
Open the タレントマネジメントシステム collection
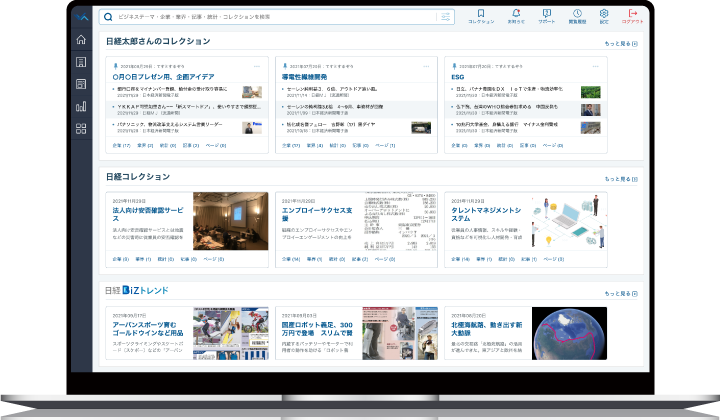point(486,214)
